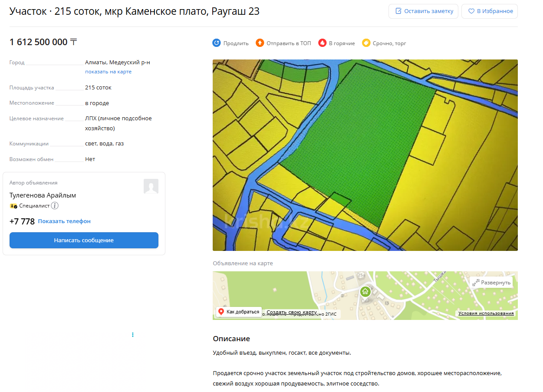Image resolution: width=543 pixels, height=392 pixels.
Task: Click the 'Отправить в ТОП' label text
Action: [289, 43]
